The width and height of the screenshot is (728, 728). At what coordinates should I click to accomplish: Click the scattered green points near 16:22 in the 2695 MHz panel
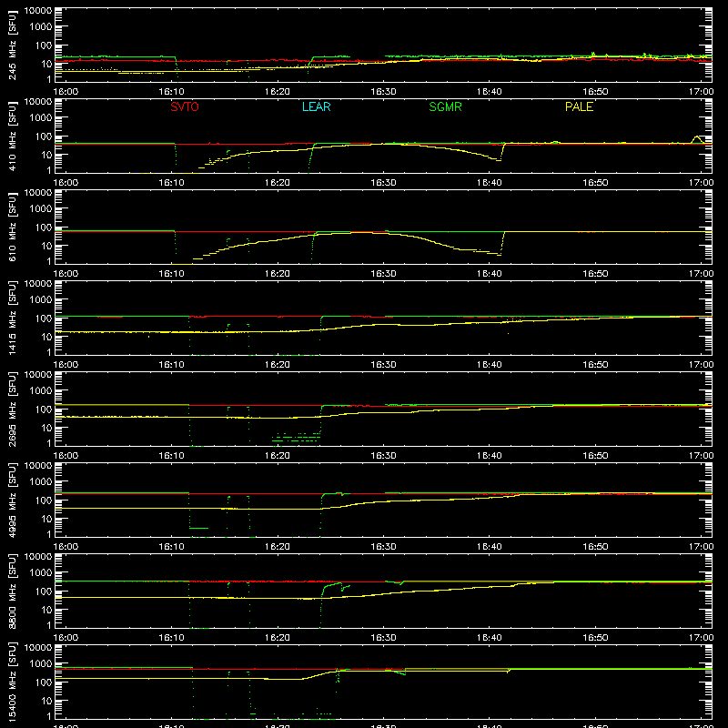coord(297,437)
